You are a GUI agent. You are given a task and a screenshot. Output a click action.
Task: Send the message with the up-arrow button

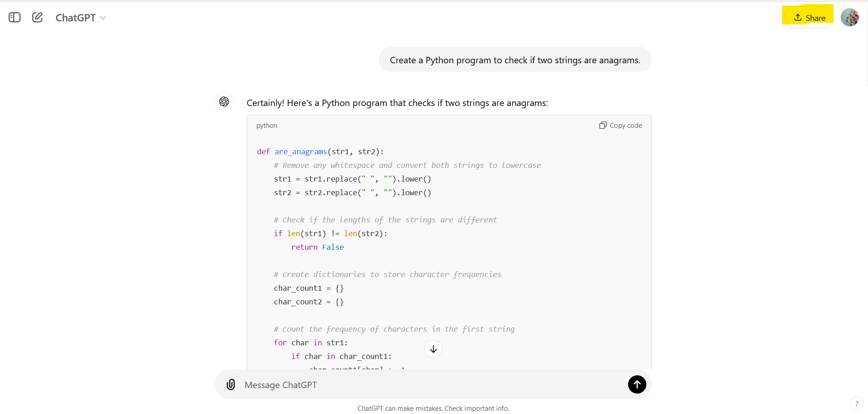click(x=637, y=384)
